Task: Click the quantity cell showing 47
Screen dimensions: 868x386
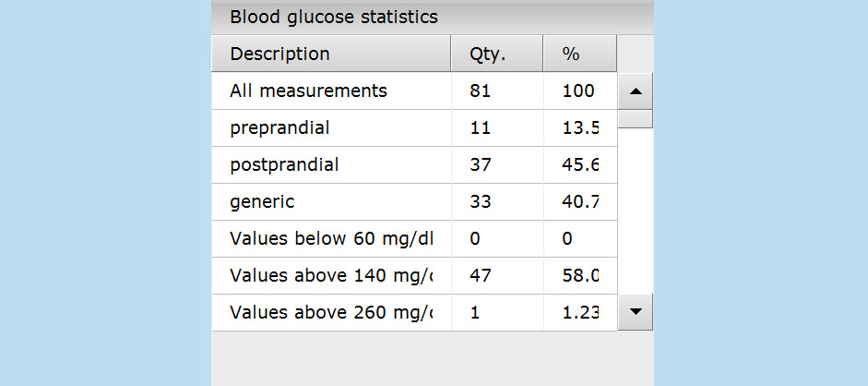Action: pos(481,276)
